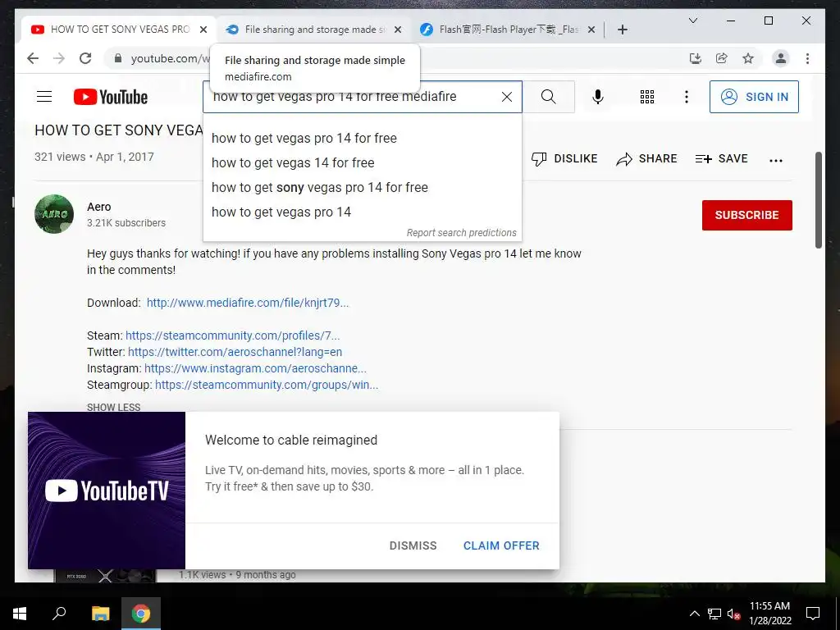The width and height of the screenshot is (840, 630).
Task: Share the video
Action: pyautogui.click(x=646, y=158)
